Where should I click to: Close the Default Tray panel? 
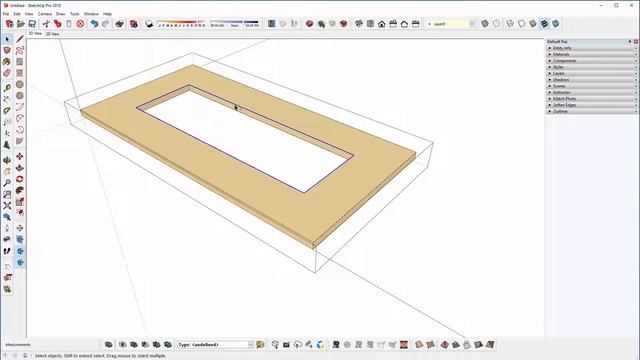coord(636,42)
